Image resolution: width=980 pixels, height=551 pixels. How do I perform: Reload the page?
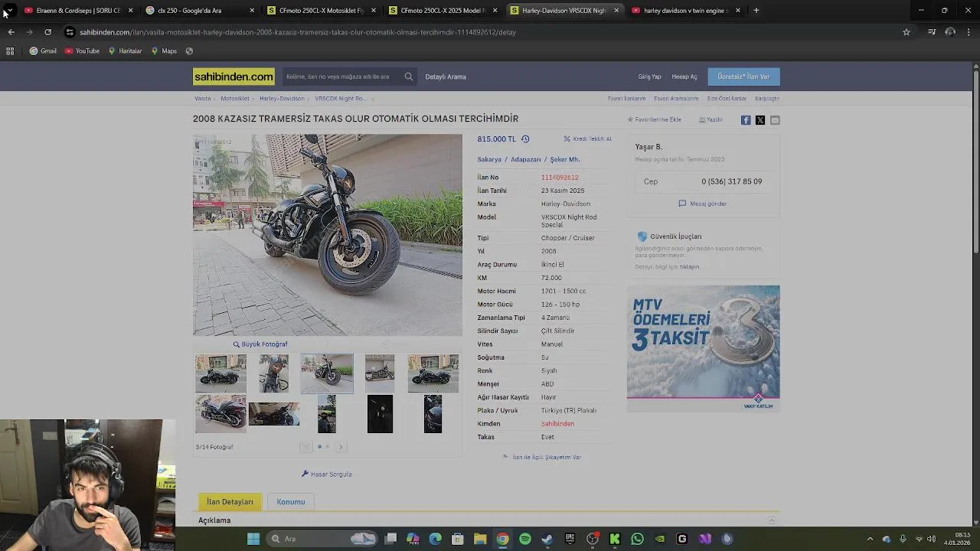click(x=47, y=32)
